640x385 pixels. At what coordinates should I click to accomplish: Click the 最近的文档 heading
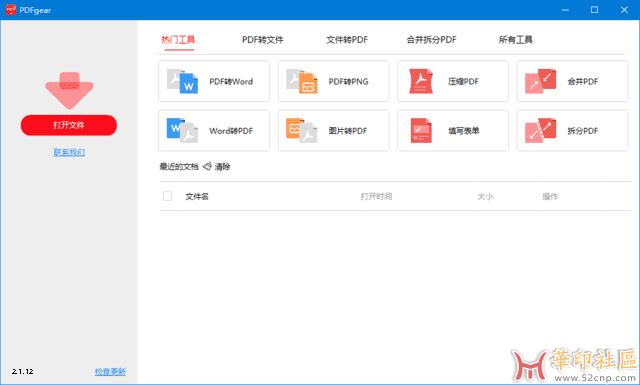click(x=179, y=167)
